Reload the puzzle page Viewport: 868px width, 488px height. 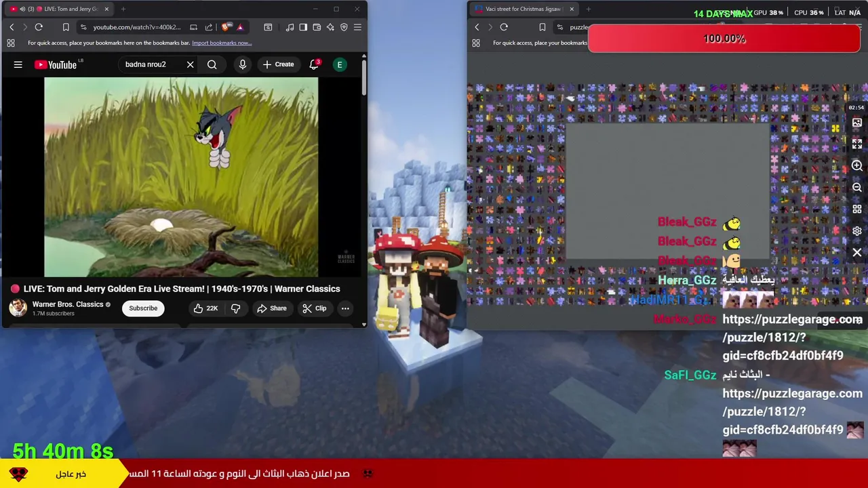pyautogui.click(x=504, y=27)
